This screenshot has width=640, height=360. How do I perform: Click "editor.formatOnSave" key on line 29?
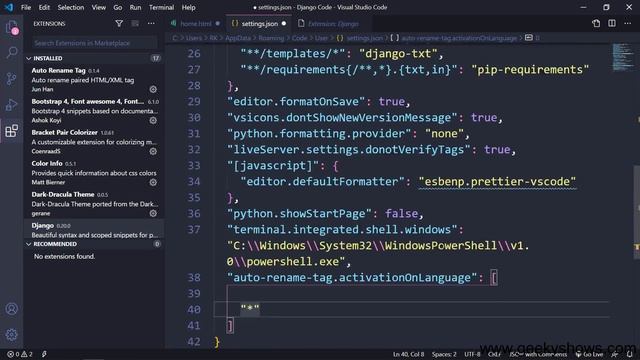click(296, 102)
